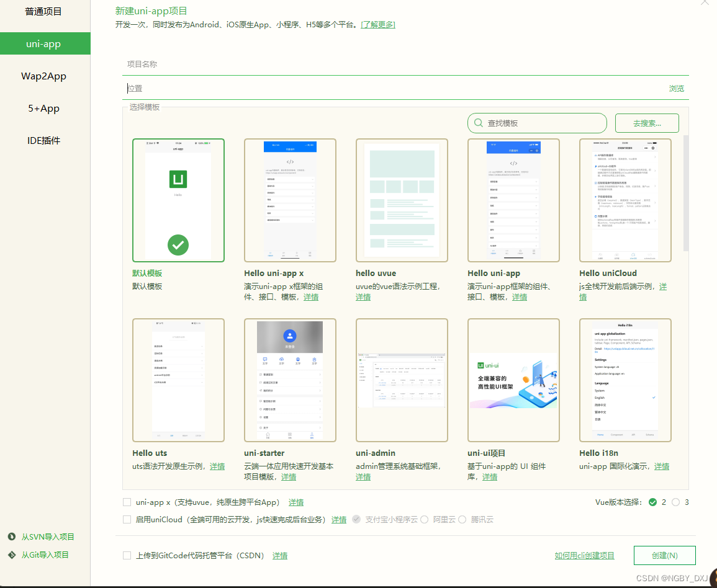
Task: Select the uni-ui项目 template thumbnail
Action: pyautogui.click(x=513, y=380)
